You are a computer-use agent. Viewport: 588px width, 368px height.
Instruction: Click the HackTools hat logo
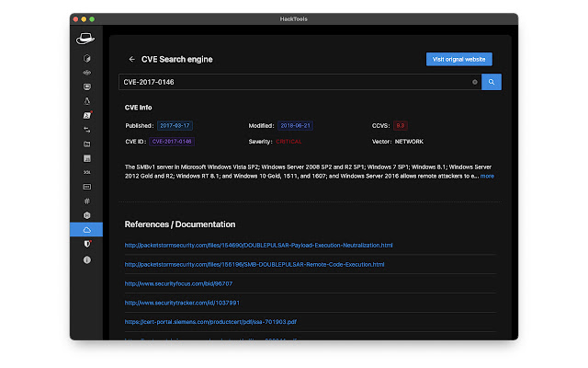[86, 39]
